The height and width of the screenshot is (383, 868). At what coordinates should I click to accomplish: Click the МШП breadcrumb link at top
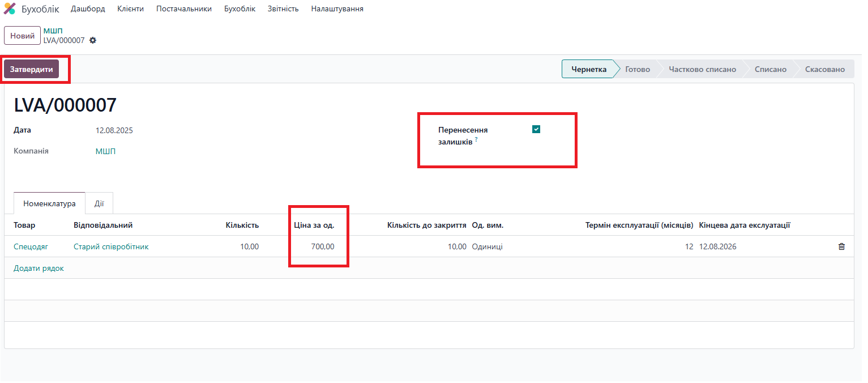(53, 31)
